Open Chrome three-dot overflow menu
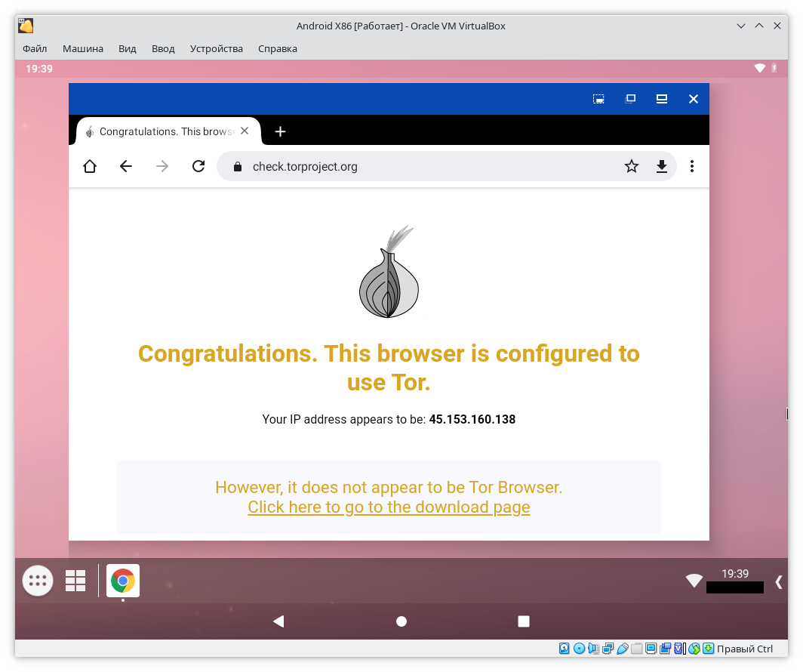The height and width of the screenshot is (672, 803). coord(692,167)
